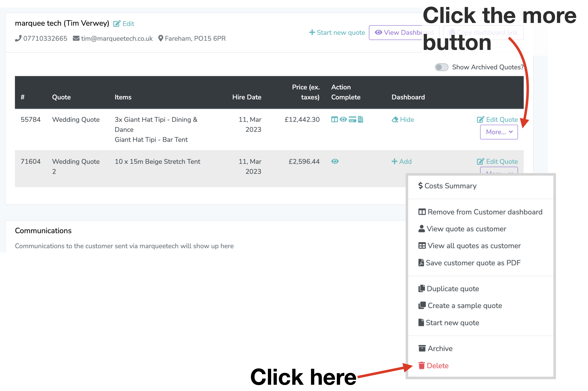Viewport: 588px width, 391px height.
Task: Click the eye icon in quote 55784 row
Action: (343, 119)
